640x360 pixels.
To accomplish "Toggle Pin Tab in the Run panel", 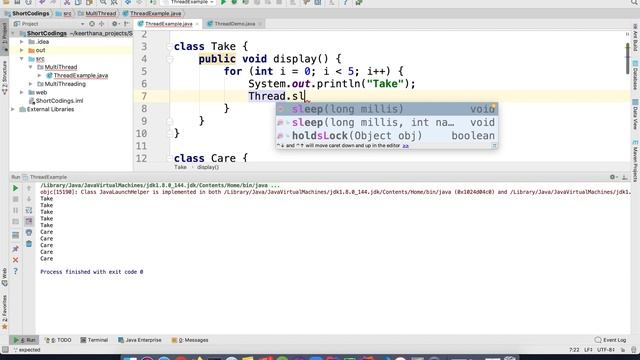I will 16,249.
